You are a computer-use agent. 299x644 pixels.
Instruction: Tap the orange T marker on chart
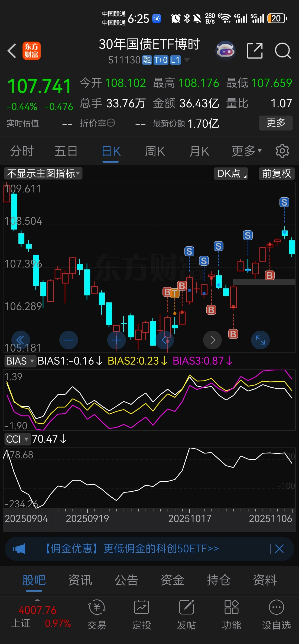click(175, 293)
